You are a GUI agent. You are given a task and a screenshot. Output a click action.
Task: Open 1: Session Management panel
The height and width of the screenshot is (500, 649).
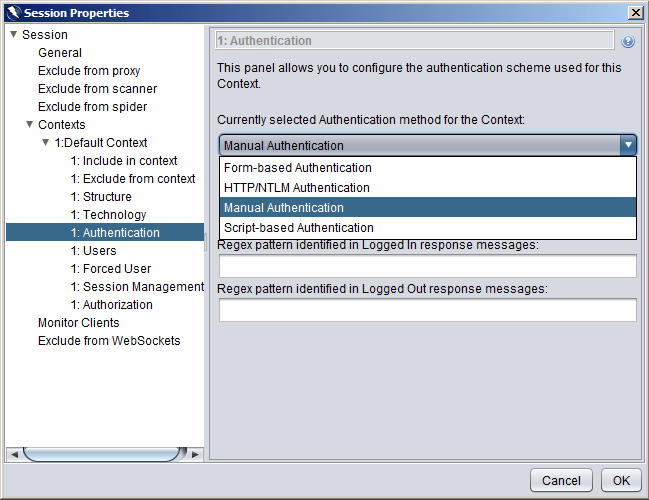[137, 287]
